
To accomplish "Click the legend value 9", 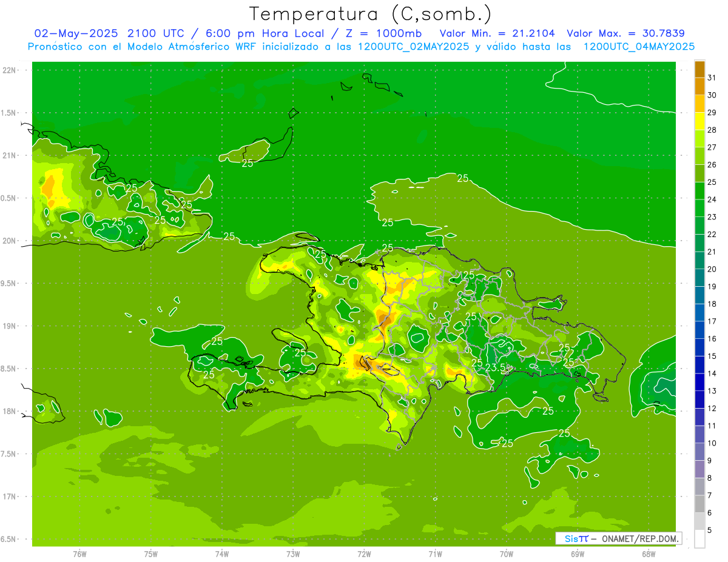I will coord(710,461).
